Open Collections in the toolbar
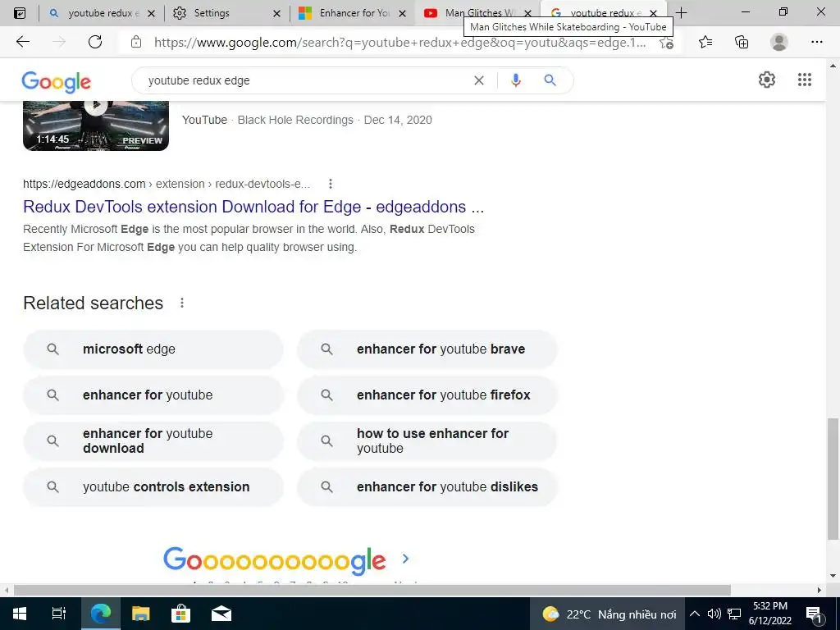840x630 pixels. coord(742,42)
